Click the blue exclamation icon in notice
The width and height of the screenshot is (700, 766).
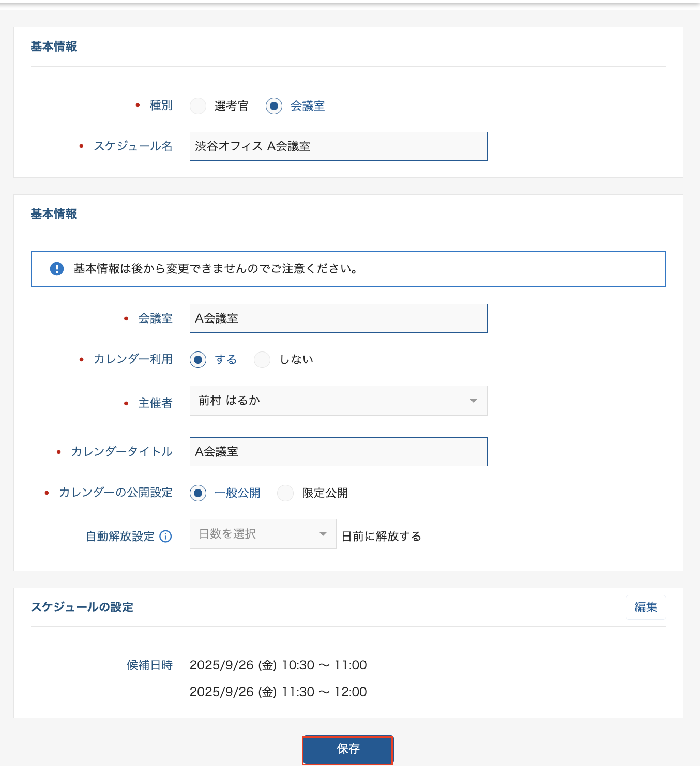(56, 269)
